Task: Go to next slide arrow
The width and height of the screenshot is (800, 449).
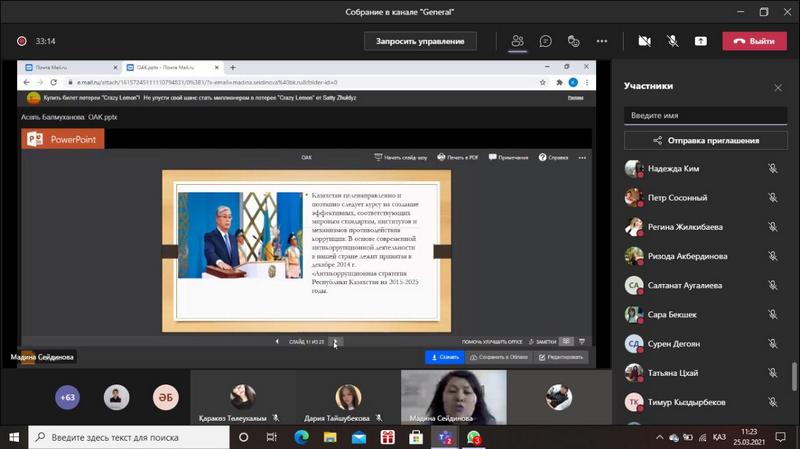Action: 335,341
